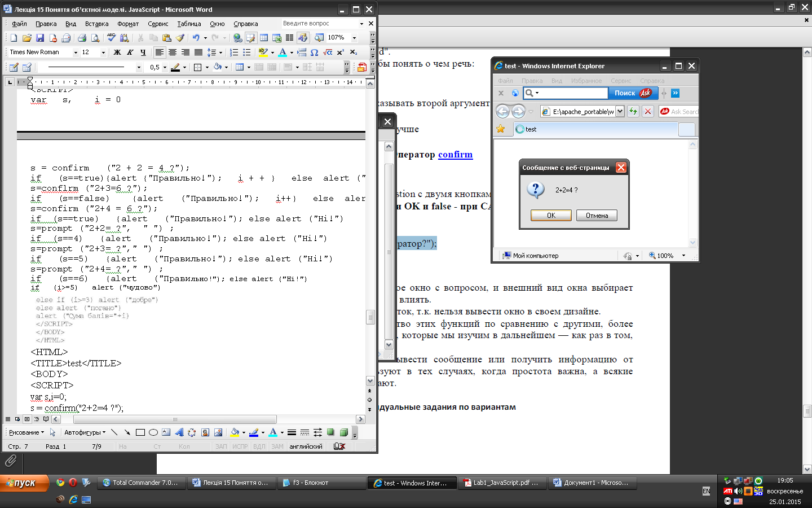Select the Oval shape drawing tool
Image resolution: width=812 pixels, height=508 pixels.
click(153, 432)
